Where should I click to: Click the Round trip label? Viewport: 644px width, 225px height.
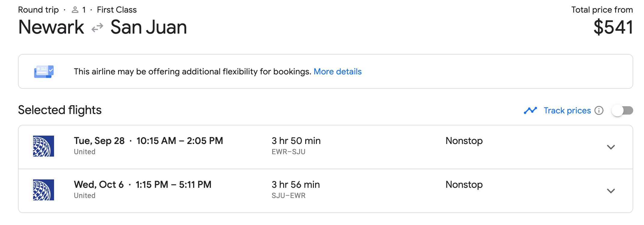(38, 10)
